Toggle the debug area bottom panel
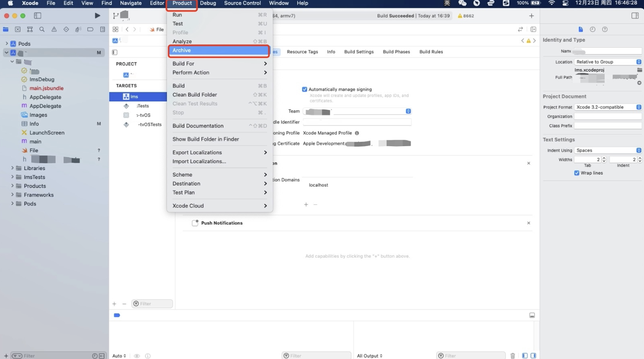Viewport: 644px width, 359px height. [532, 315]
